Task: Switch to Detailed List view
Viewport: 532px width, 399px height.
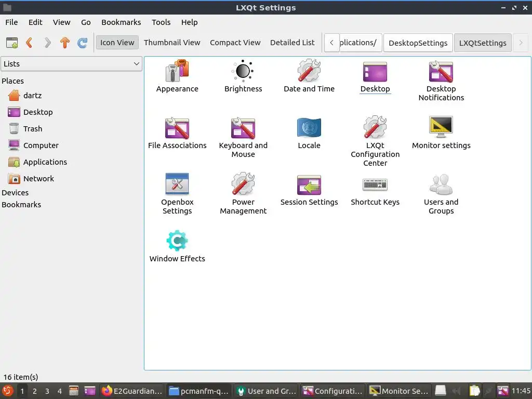Action: coord(292,43)
